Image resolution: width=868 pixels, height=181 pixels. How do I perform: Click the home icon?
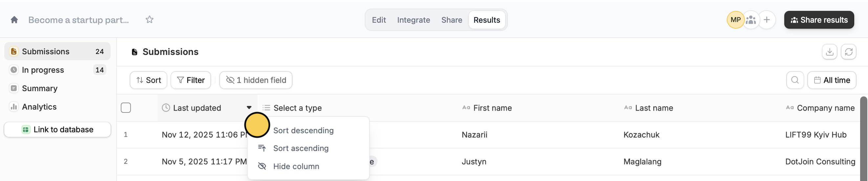[x=14, y=20]
